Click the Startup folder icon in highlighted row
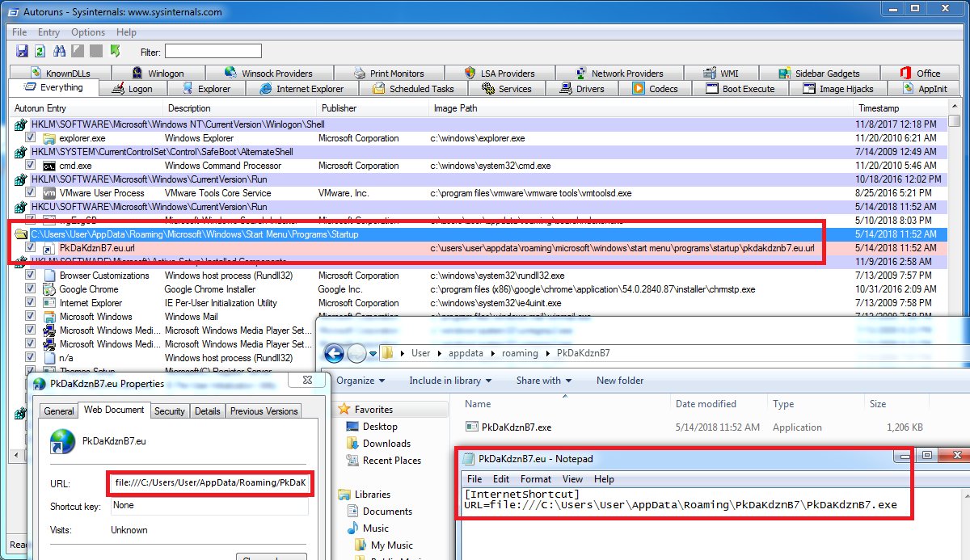The height and width of the screenshot is (560, 970). coord(22,234)
